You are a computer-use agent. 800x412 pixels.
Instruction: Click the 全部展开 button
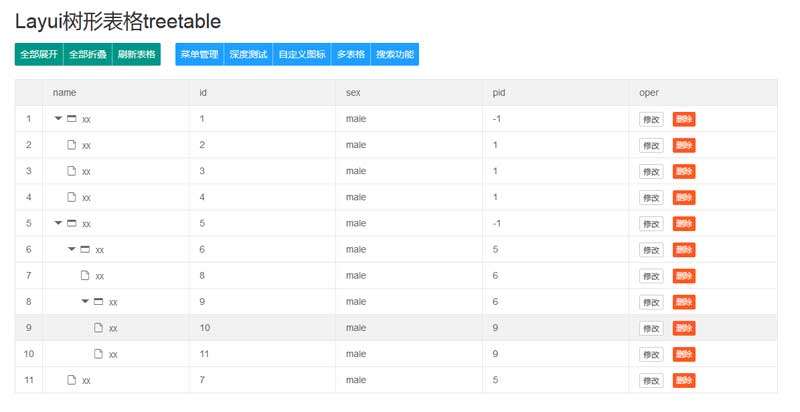39,55
